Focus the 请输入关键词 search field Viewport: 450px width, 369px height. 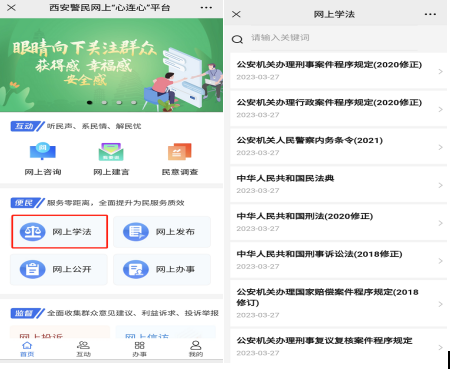333,38
